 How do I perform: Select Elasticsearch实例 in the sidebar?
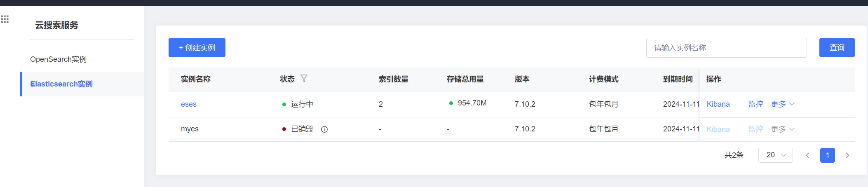click(61, 84)
